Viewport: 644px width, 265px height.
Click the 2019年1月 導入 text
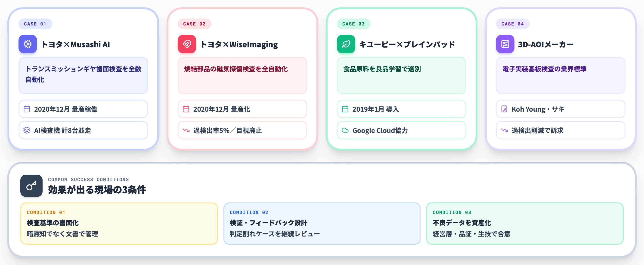point(375,109)
